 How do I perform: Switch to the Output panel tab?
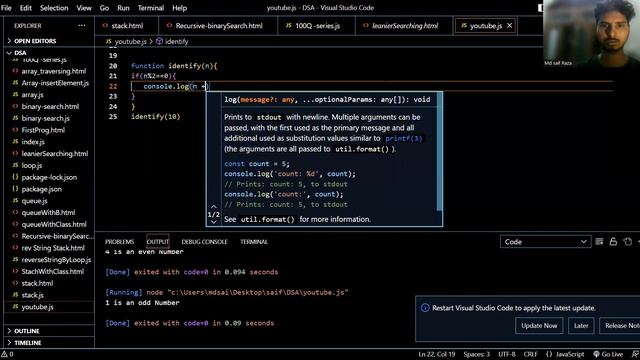coord(158,242)
